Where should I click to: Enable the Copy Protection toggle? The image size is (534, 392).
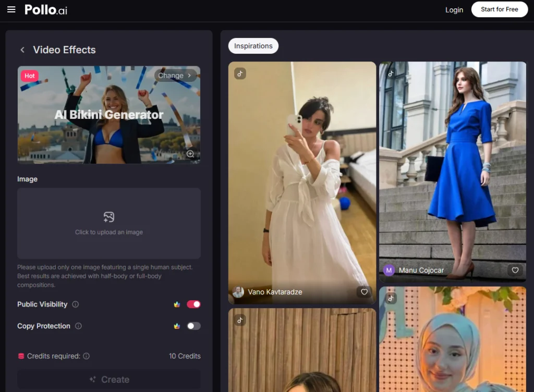(193, 326)
